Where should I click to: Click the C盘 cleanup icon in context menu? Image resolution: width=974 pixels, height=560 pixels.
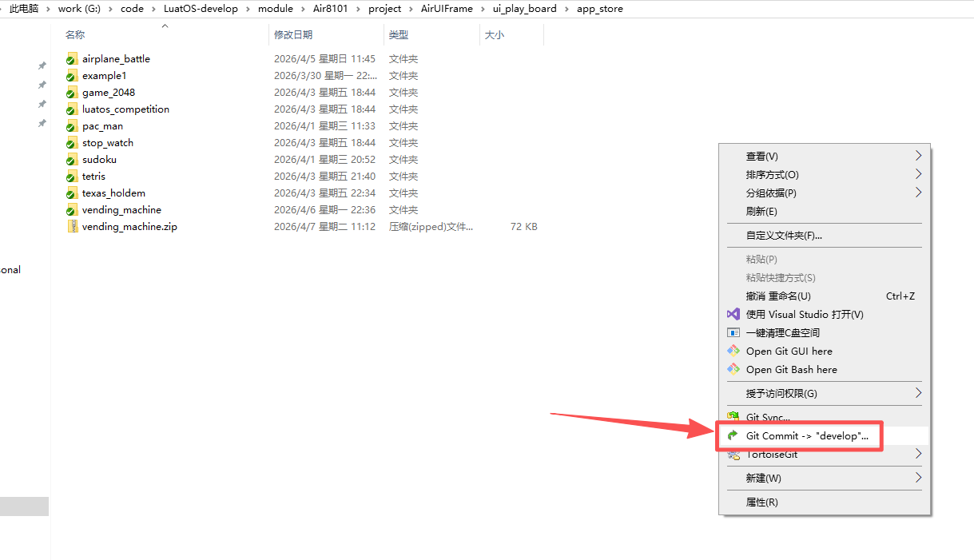coord(733,333)
